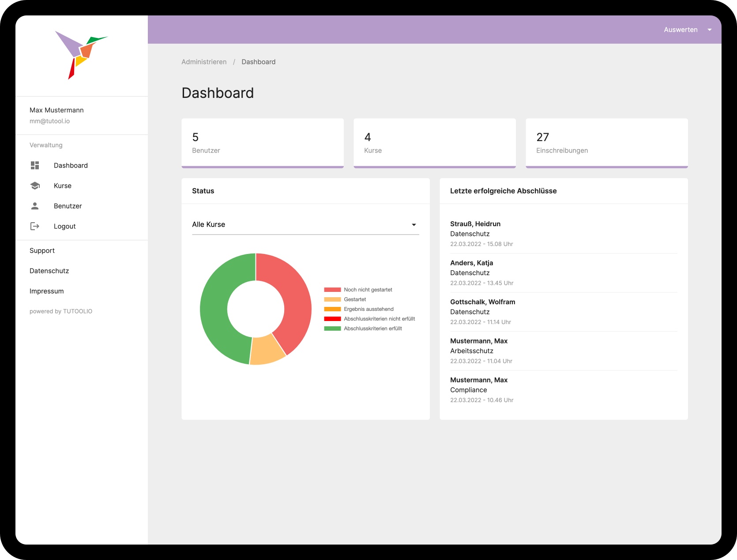
Task: Open the Auswerten menu in header
Action: tap(681, 30)
